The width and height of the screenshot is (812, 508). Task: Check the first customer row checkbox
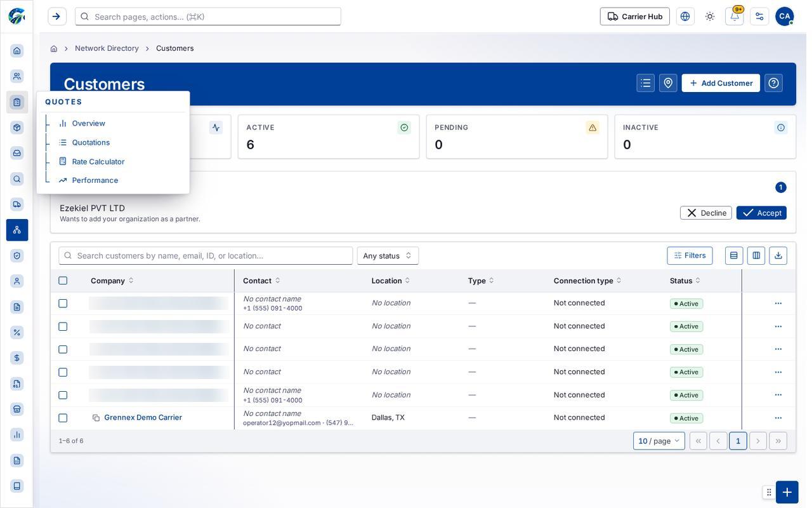pyautogui.click(x=63, y=304)
